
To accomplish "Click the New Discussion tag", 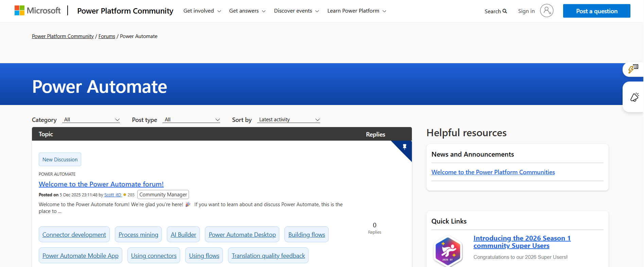I will [60, 159].
